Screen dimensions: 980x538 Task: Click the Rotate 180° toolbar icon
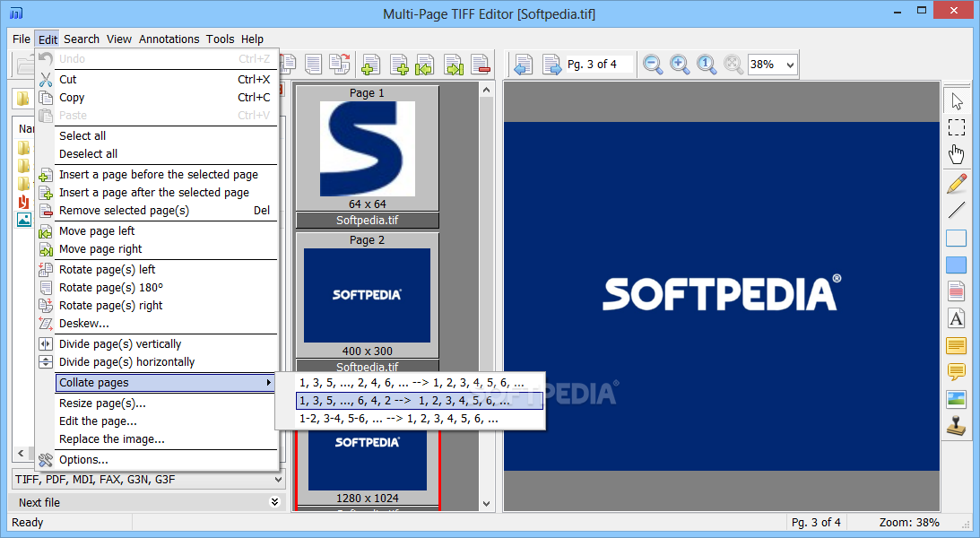tap(313, 64)
